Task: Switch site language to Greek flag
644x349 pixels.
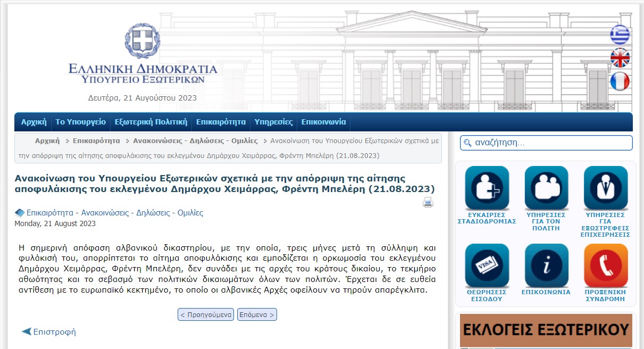Action: click(x=620, y=35)
